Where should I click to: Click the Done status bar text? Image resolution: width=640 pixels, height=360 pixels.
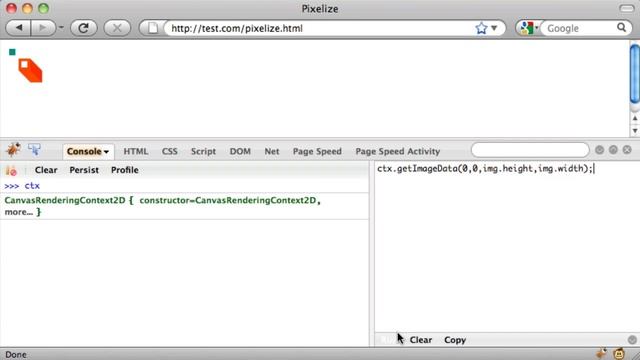pos(16,354)
